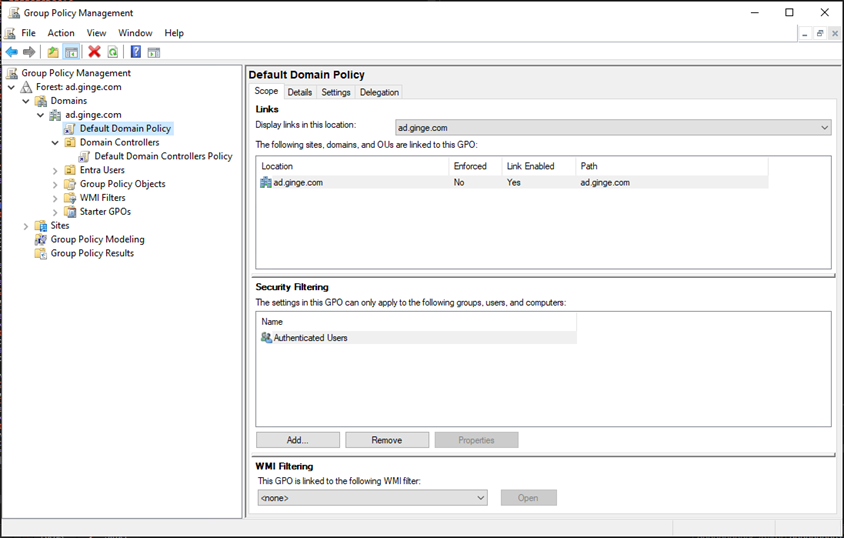Open the View menu
844x538 pixels.
(x=96, y=33)
